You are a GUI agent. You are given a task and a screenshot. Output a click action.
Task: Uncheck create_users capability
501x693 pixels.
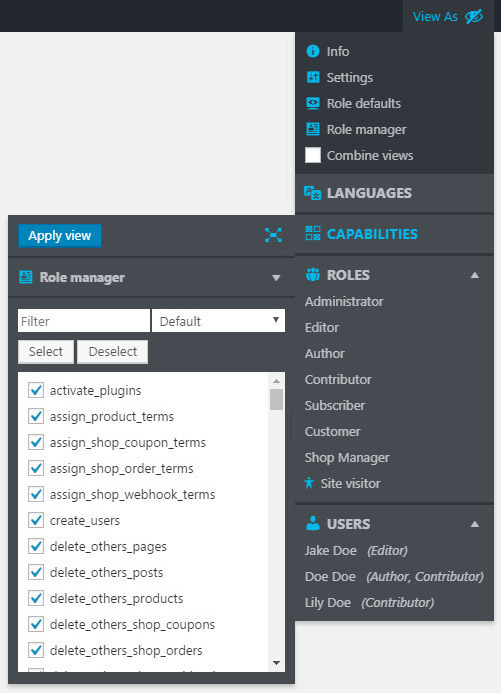[36, 520]
